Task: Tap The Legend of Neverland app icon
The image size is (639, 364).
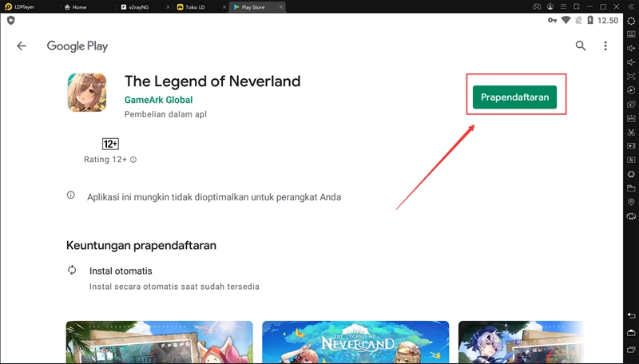Action: click(87, 93)
